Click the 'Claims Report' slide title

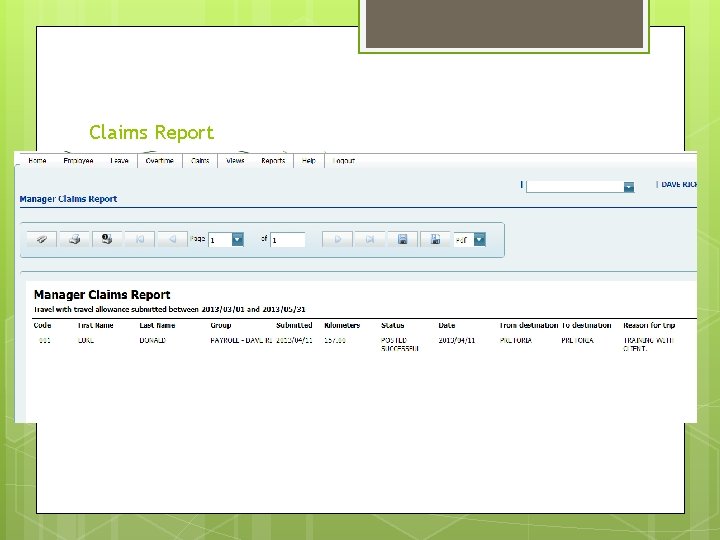coord(152,133)
